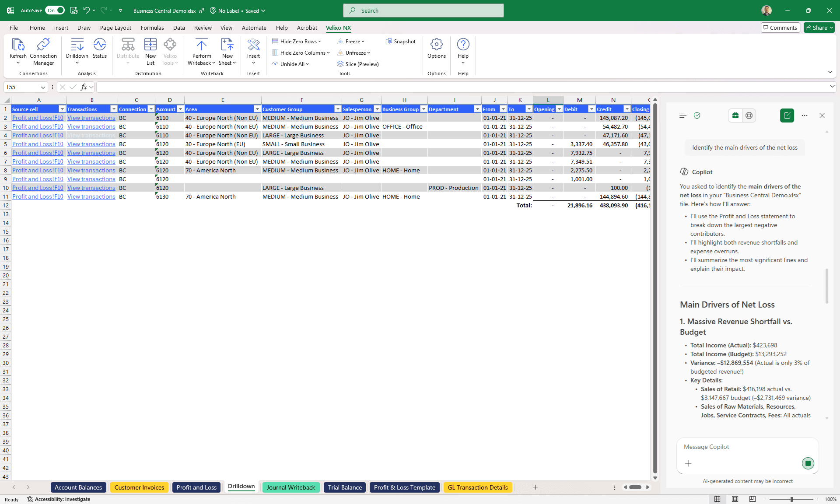
Task: Click the Drilldown icon in Analysis
Action: 77,45
